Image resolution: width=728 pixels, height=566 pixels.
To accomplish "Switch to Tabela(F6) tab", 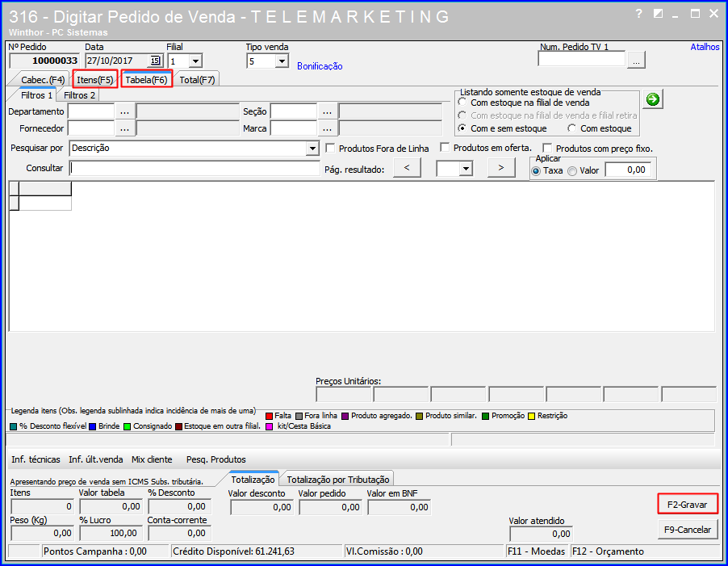I will click(x=146, y=80).
